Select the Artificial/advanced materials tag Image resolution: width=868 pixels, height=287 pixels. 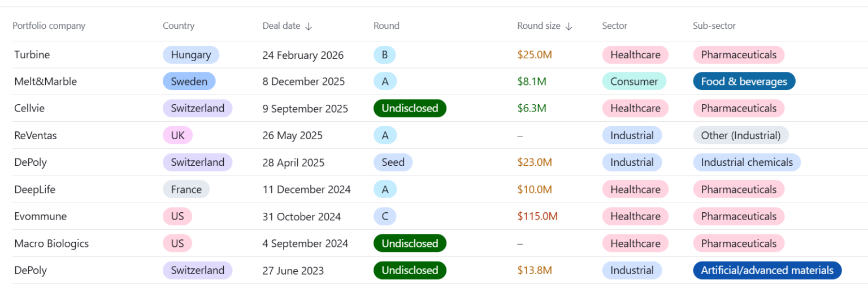[x=767, y=270]
